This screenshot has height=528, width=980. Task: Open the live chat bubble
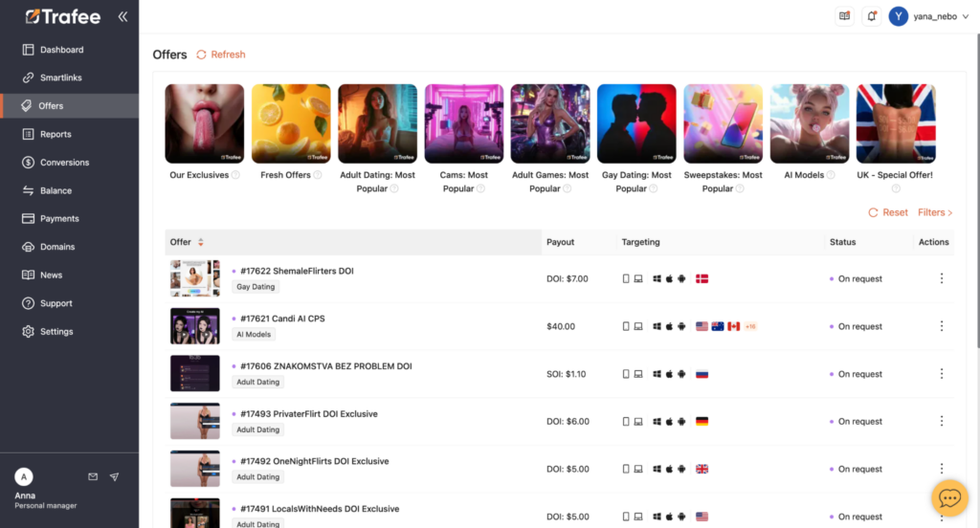949,498
